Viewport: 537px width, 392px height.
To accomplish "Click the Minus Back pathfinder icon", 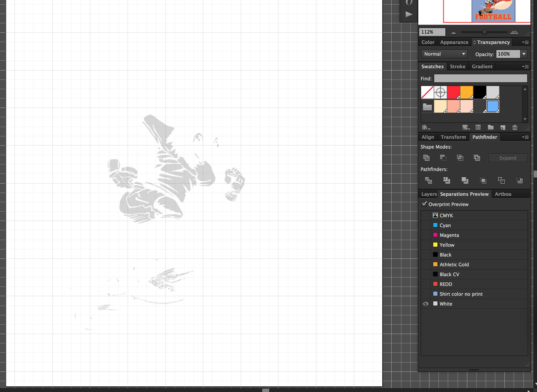I will (519, 180).
